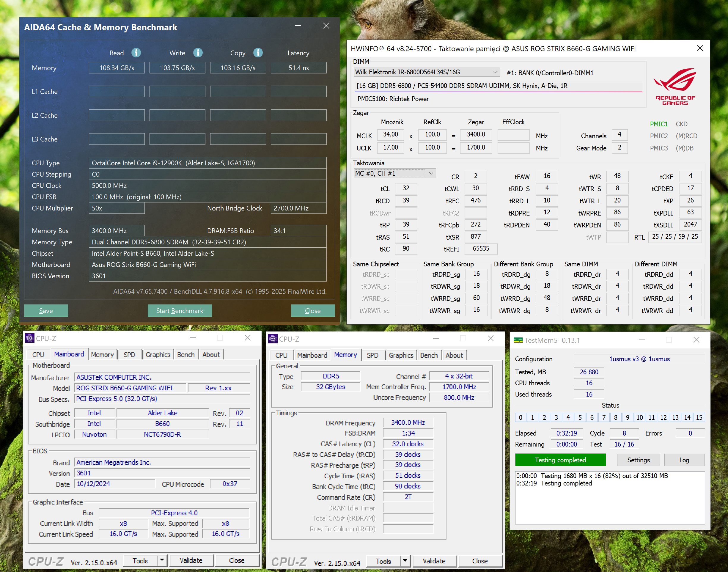
Task: Click the Read info icon in AIDA64
Action: pos(136,53)
